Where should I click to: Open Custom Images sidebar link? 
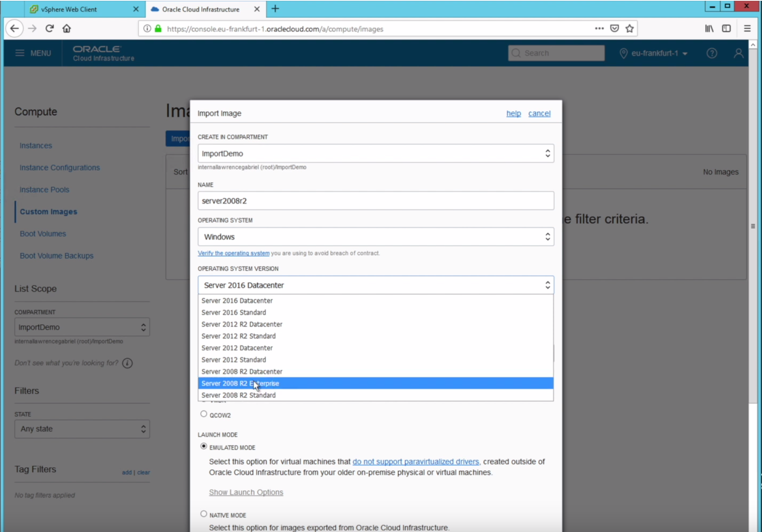(49, 212)
